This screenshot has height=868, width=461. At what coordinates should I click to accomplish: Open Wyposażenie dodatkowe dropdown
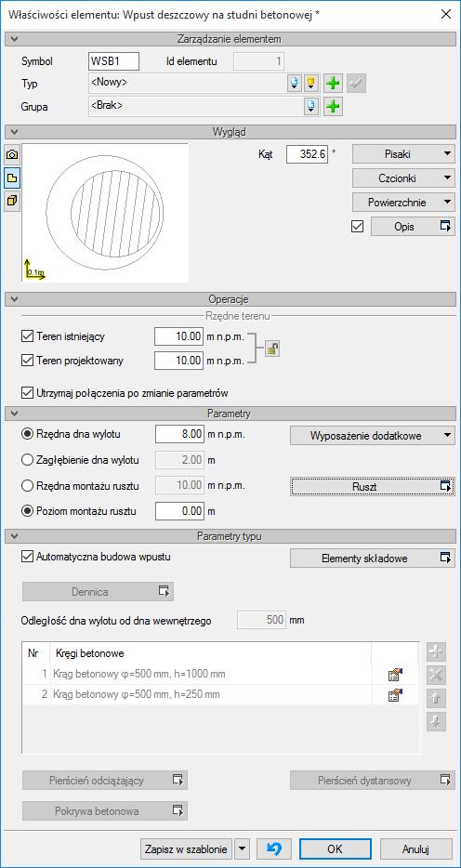click(x=373, y=436)
